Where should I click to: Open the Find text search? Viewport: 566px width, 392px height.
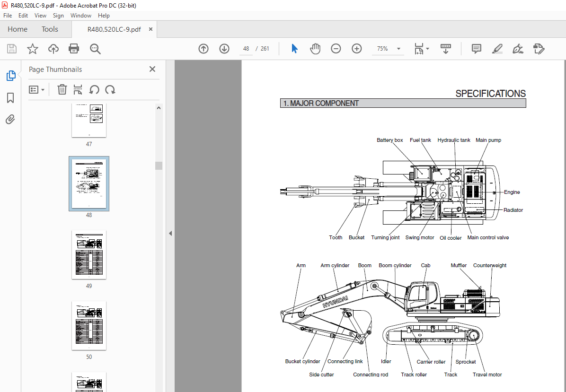point(95,49)
